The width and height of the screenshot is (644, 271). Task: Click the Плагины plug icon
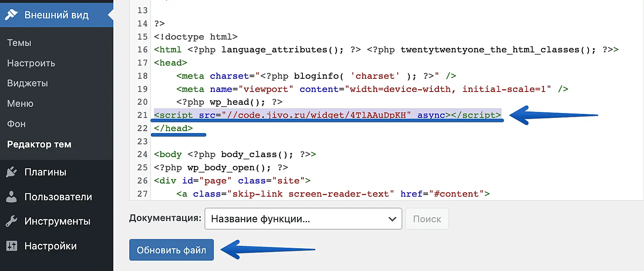pyautogui.click(x=12, y=172)
